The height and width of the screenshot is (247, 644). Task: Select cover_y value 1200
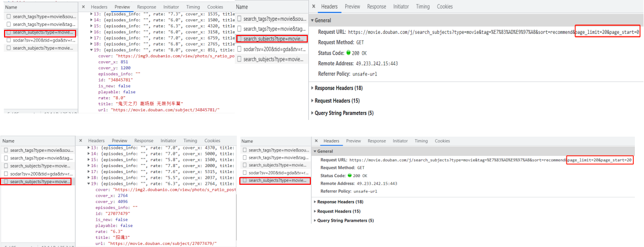click(x=125, y=68)
